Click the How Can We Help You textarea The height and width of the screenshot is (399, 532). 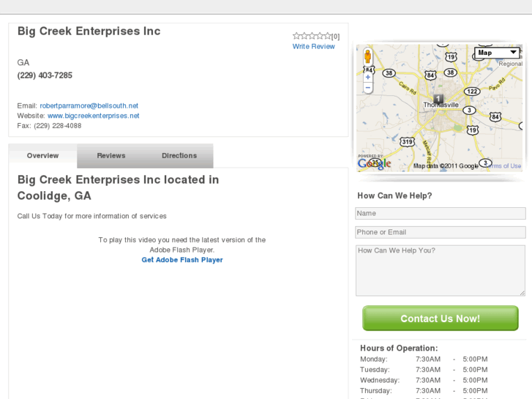440,270
